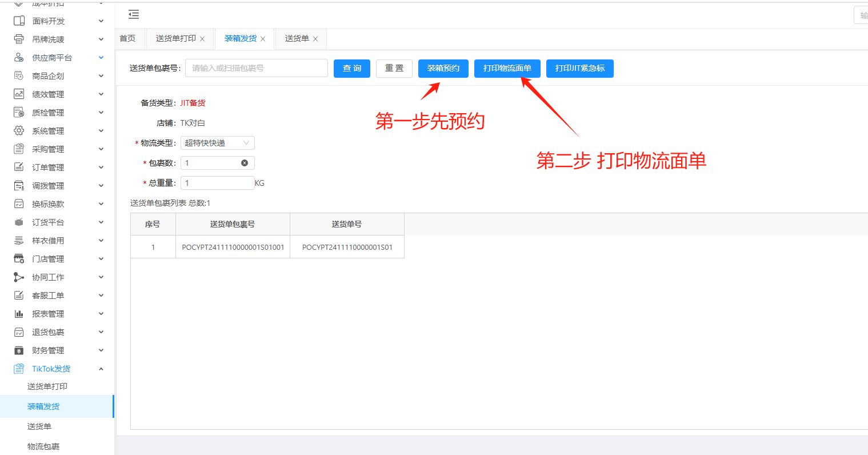Click the 打印物流面单 button
868x455 pixels.
[x=507, y=68]
